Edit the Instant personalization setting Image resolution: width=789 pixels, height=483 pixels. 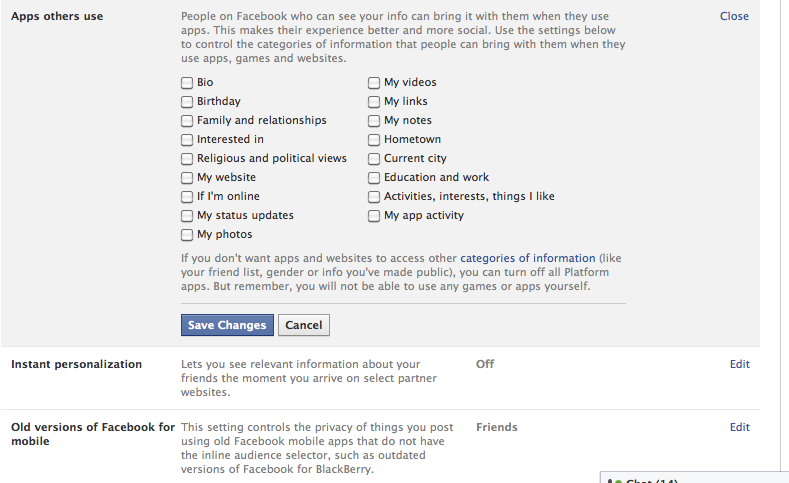pos(740,364)
